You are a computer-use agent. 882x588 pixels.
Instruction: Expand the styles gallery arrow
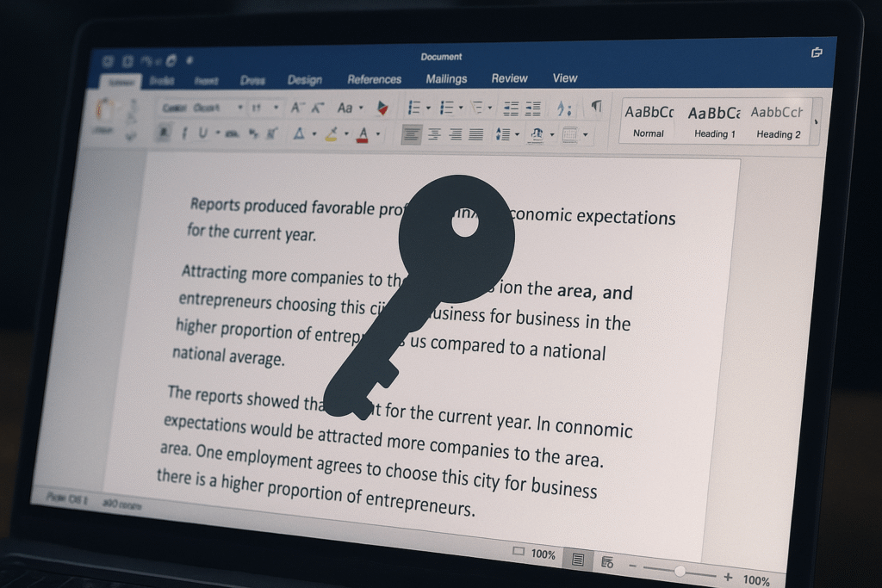[x=817, y=121]
